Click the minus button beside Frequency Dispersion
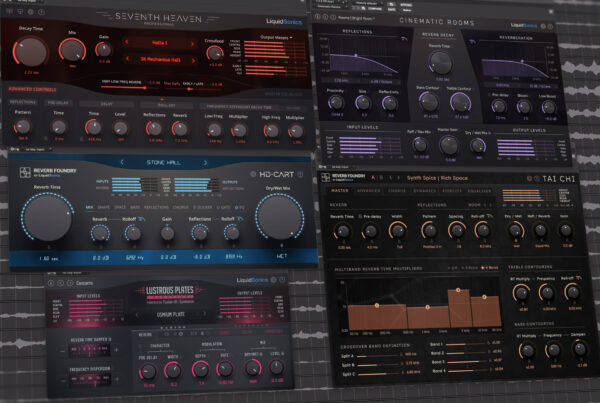600x403 pixels. coord(62,380)
